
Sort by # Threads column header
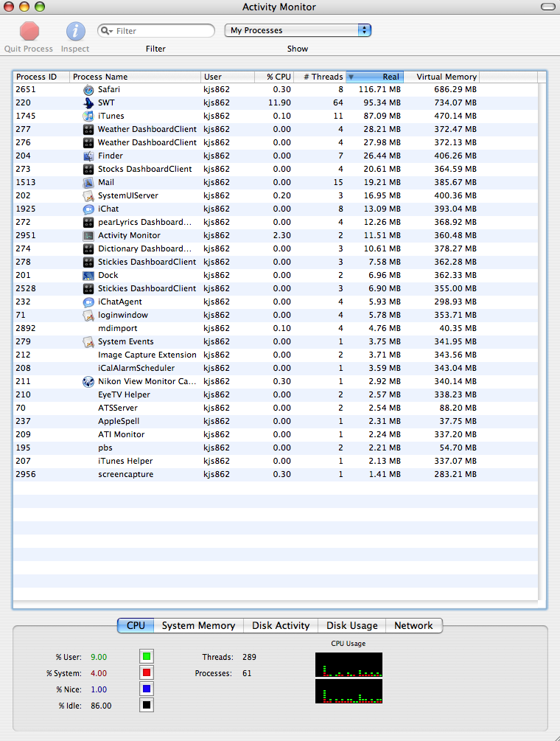coord(320,77)
